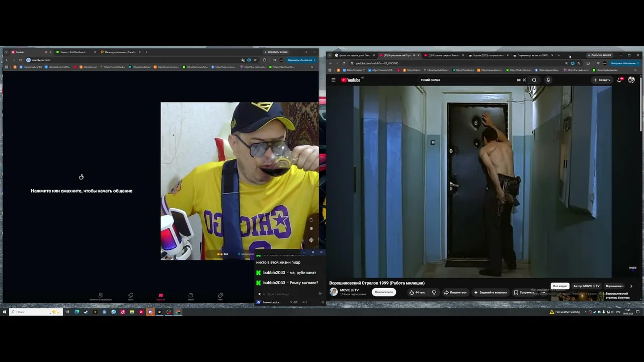Go to YouTube home via logo

click(351, 80)
